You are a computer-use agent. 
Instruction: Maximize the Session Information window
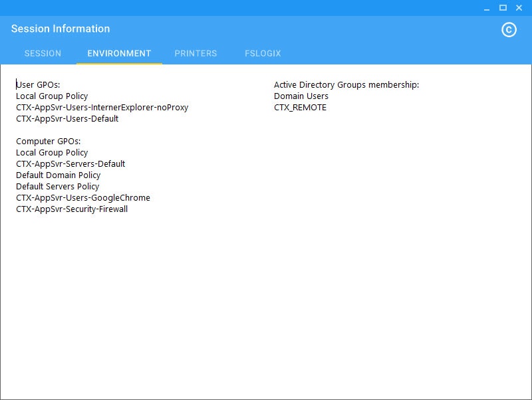click(503, 8)
